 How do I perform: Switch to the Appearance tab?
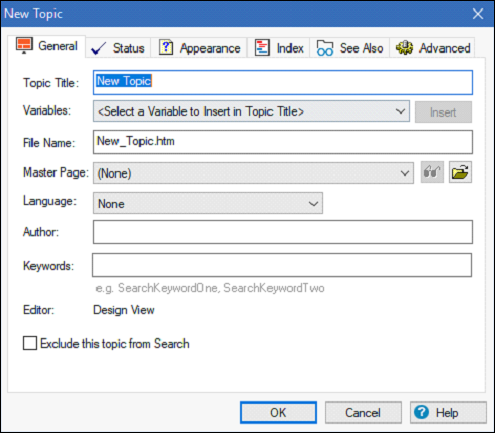(199, 48)
